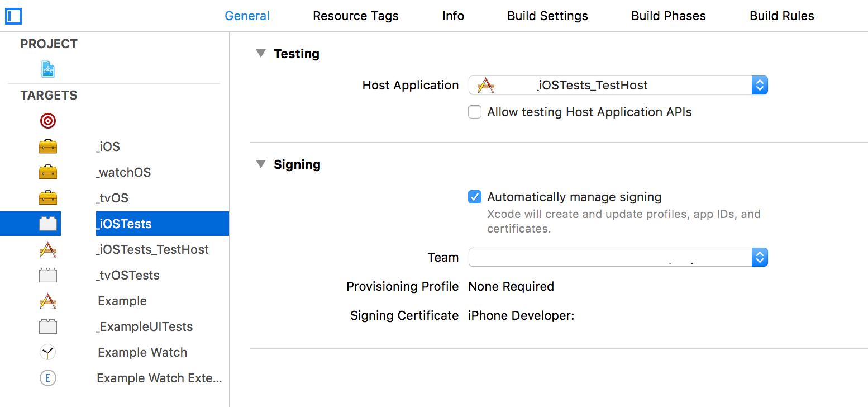The width and height of the screenshot is (868, 407).
Task: Click the watch clock icon for Example Watch
Action: tap(48, 352)
